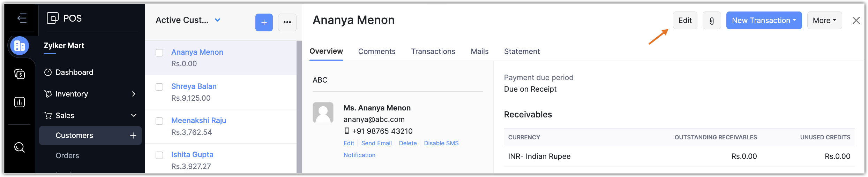Click the Send Email link

[x=376, y=143]
